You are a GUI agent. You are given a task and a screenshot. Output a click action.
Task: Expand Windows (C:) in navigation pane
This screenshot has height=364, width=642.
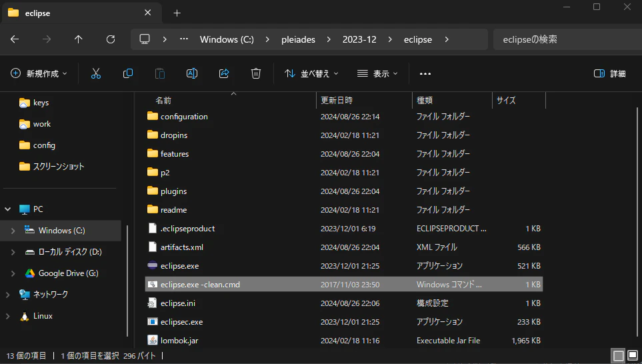(x=13, y=231)
